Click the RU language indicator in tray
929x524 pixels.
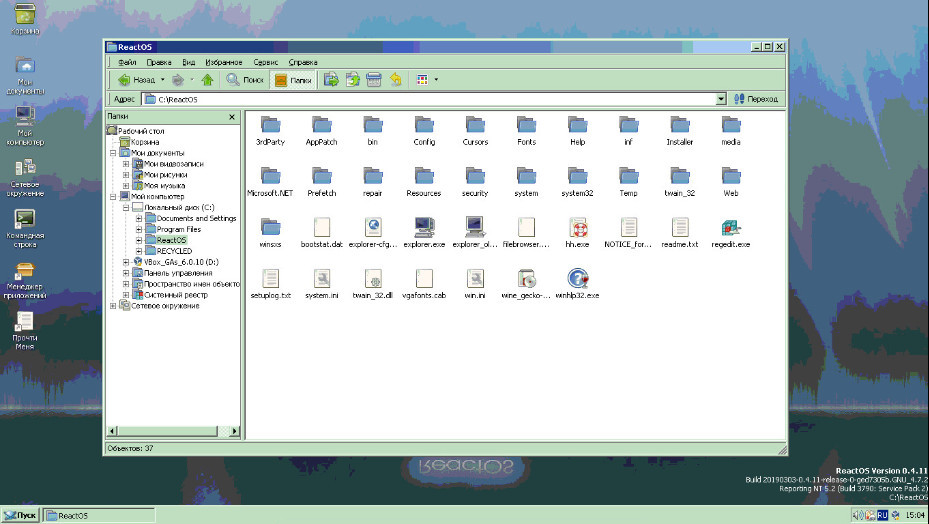(883, 515)
